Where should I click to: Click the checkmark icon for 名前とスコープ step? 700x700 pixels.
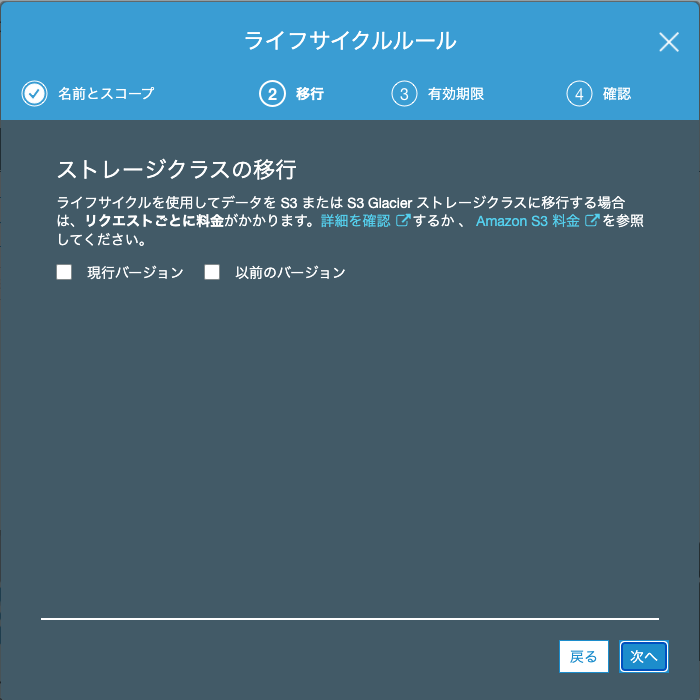(x=34, y=93)
